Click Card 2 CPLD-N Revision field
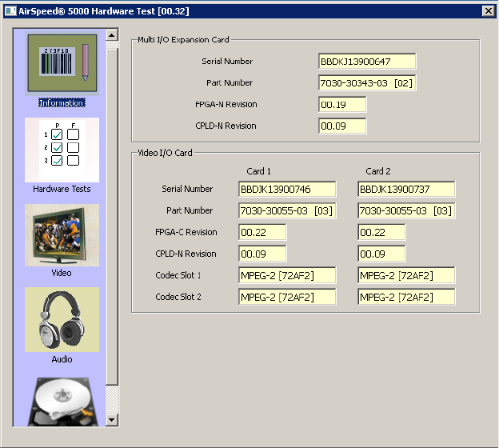 pos(381,254)
